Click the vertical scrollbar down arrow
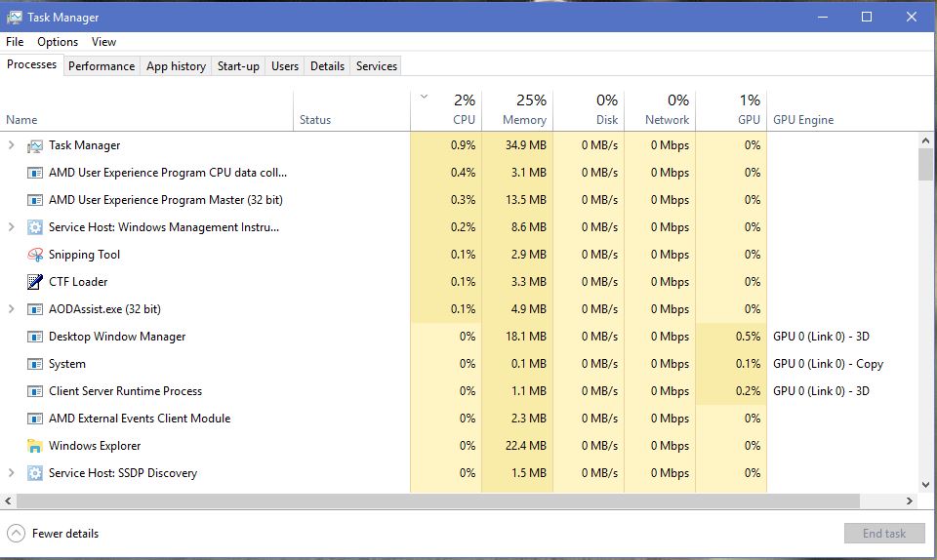This screenshot has height=560, width=937. [x=925, y=485]
